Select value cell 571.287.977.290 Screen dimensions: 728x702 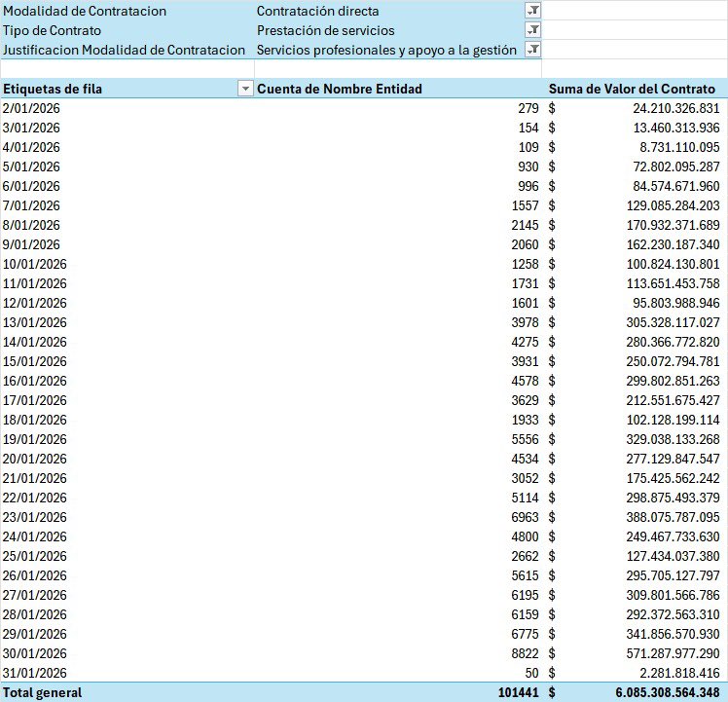point(673,653)
